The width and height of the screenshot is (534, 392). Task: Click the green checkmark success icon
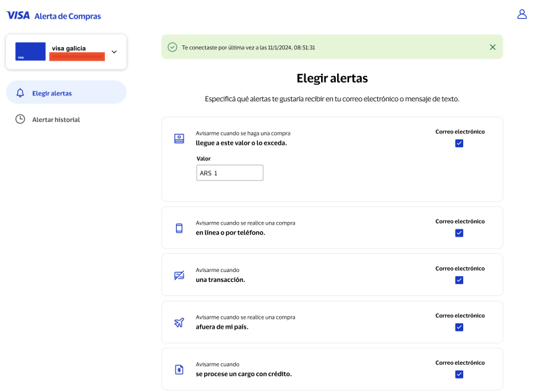[x=172, y=47]
